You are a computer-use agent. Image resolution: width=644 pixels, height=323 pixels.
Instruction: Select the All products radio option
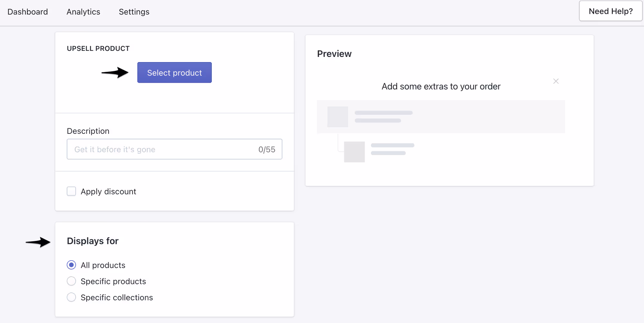tap(71, 265)
